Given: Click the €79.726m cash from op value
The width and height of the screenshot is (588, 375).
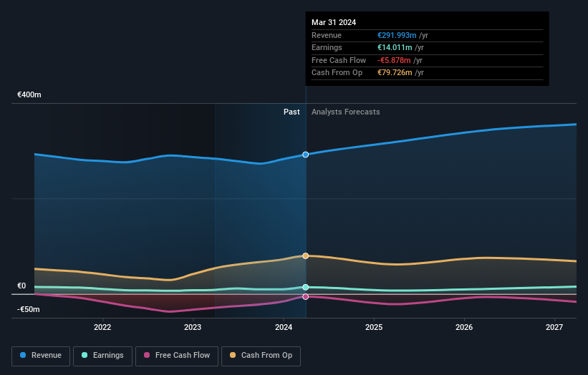Looking at the screenshot, I should [395, 73].
